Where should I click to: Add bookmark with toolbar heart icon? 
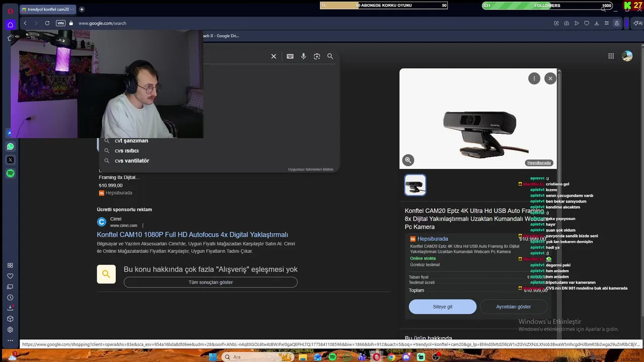[x=587, y=23]
